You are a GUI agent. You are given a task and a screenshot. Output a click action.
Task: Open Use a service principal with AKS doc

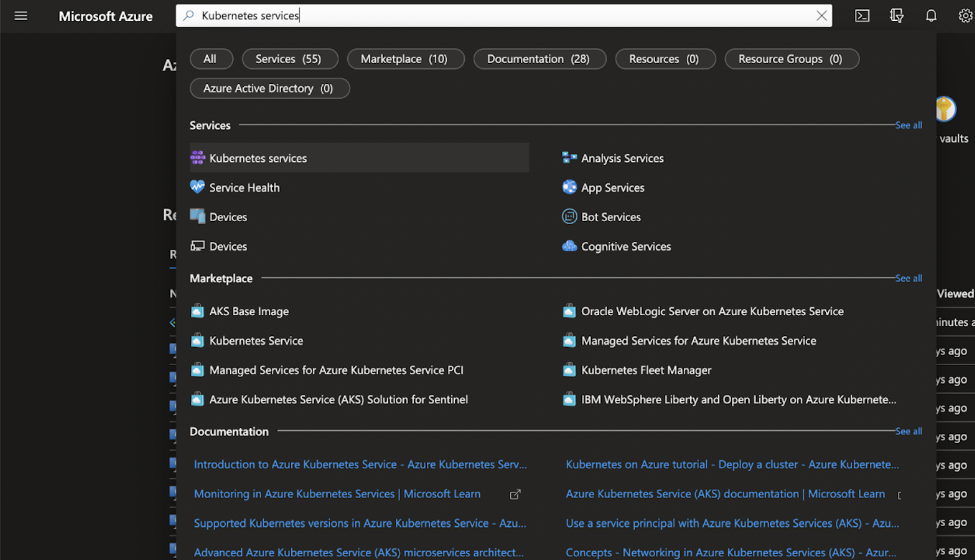(x=732, y=523)
